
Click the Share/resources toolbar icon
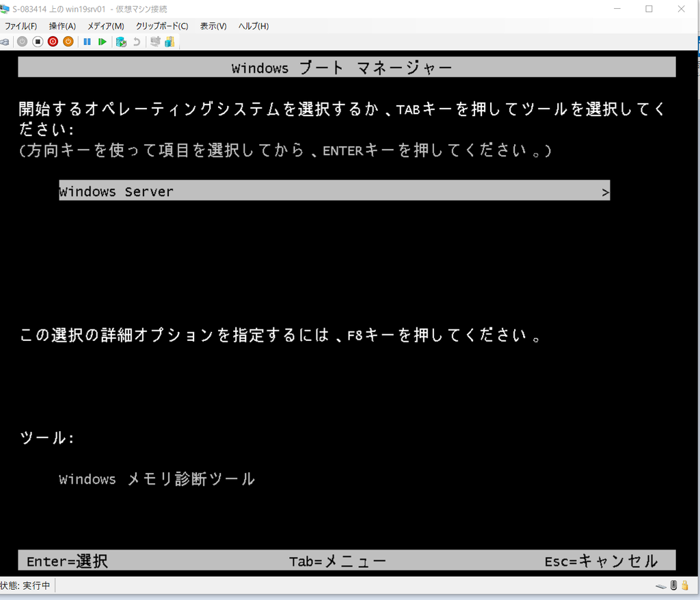(170, 42)
